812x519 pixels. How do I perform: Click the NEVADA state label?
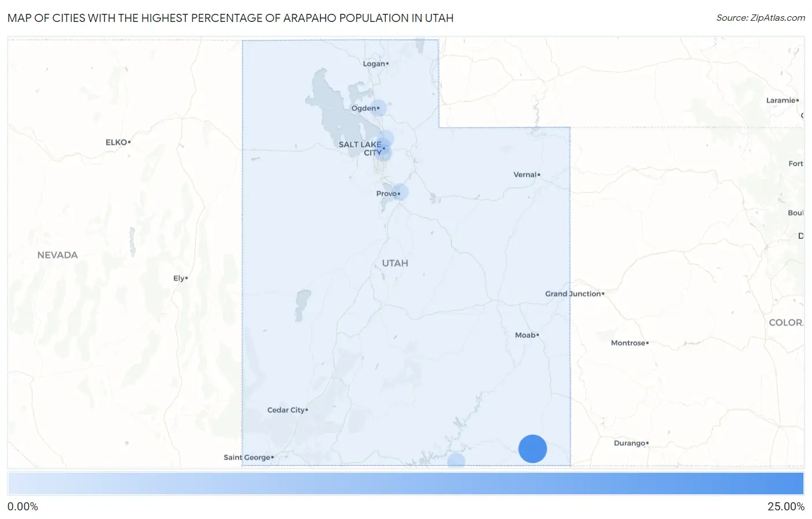[57, 255]
